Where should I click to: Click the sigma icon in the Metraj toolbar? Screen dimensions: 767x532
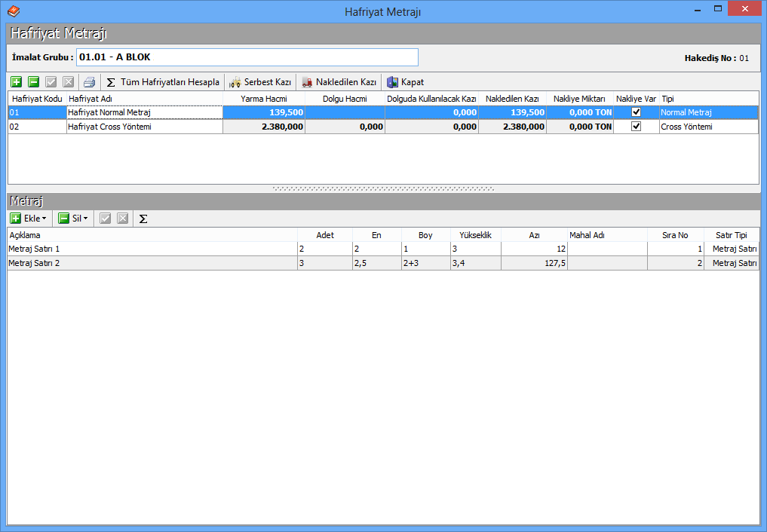[x=143, y=219]
